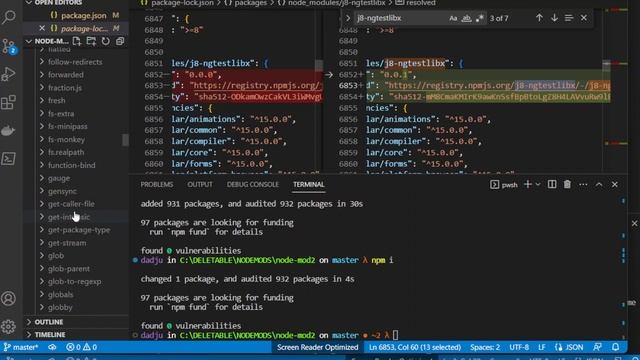Open the Search view in activity bar
This screenshot has width=640, height=360.
9,17
